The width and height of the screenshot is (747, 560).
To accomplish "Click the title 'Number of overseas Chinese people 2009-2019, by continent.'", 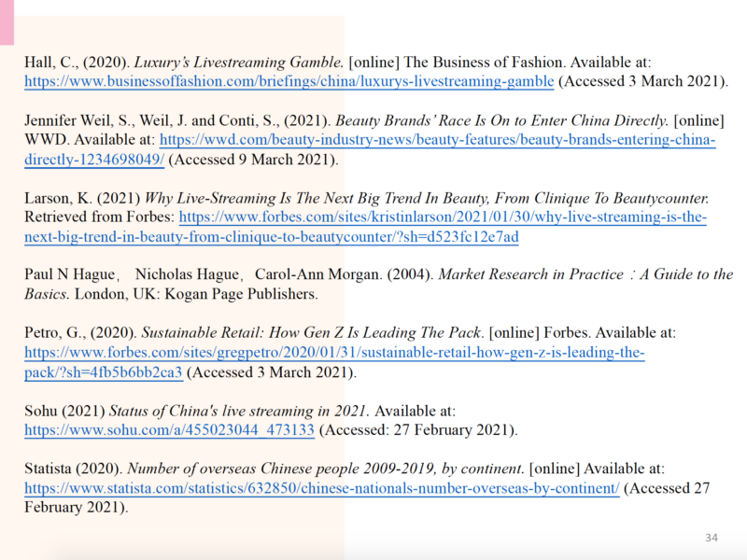I will (326, 469).
